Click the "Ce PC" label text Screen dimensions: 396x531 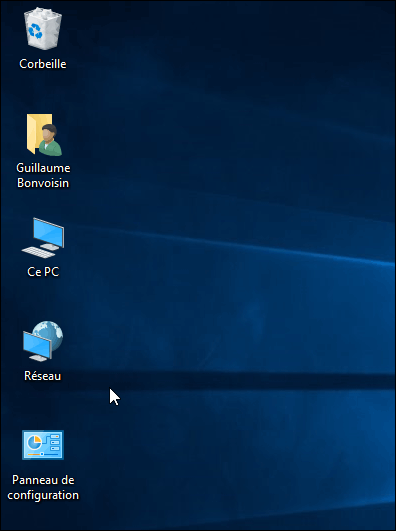[x=43, y=272]
